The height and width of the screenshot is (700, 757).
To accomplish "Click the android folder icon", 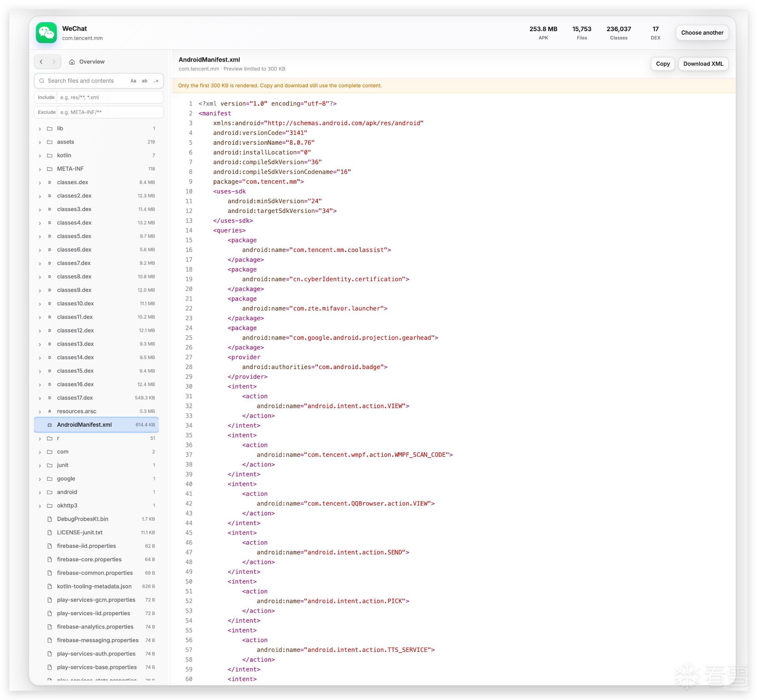I will (x=50, y=492).
